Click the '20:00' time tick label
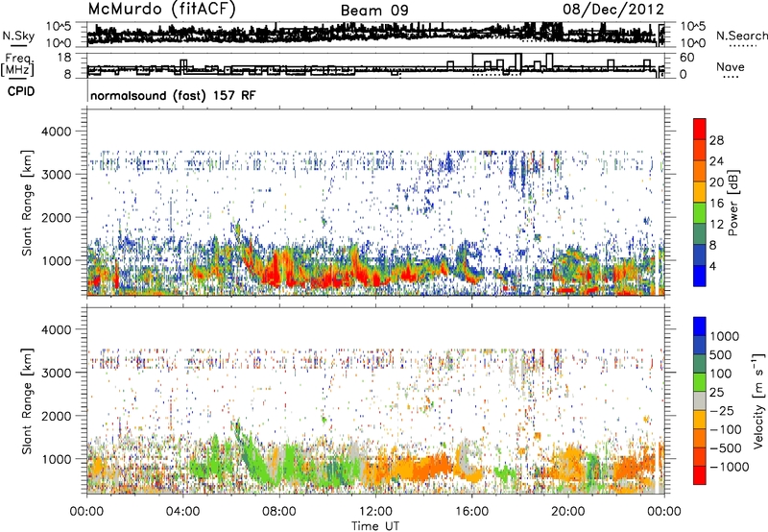Screen dimensions: 768x532 [x=567, y=512]
